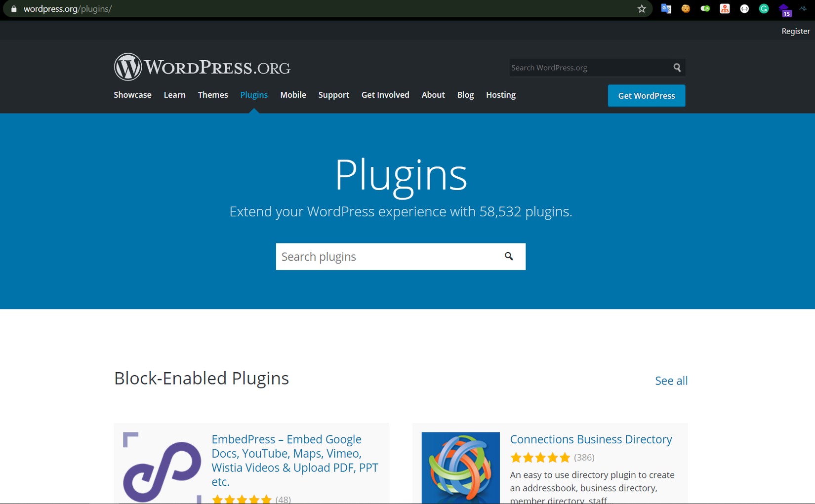Click the Connections Business Directory star rating
The width and height of the screenshot is (815, 504).
coord(540,458)
